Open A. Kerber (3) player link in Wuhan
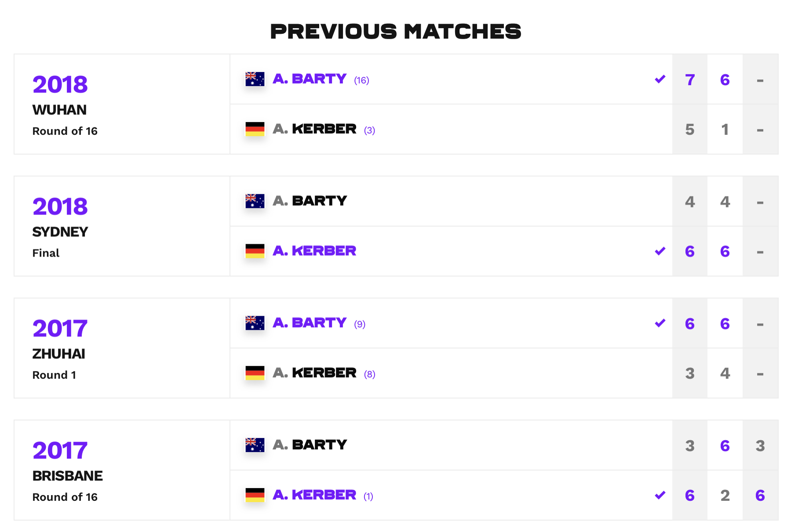This screenshot has width=791, height=532. pyautogui.click(x=324, y=129)
